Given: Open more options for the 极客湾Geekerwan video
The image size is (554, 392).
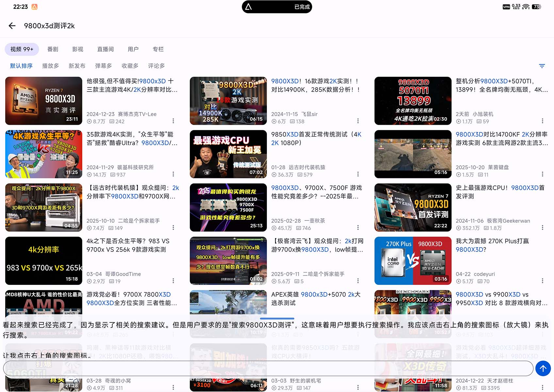Looking at the screenshot, I should click(543, 228).
